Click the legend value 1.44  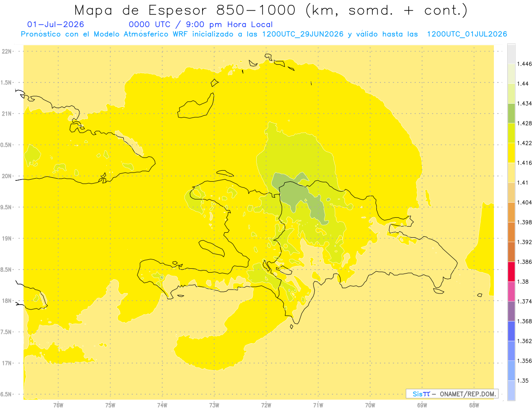tap(523, 84)
